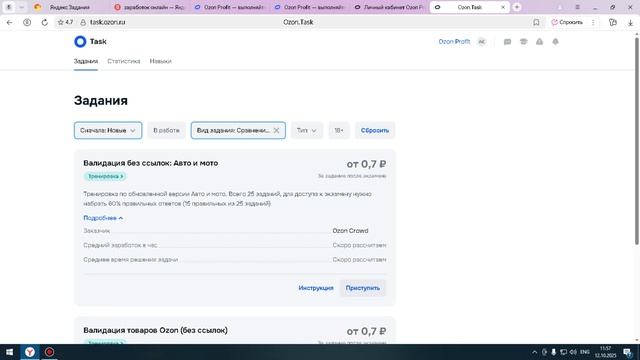Screen dimensions: 640x360
Task: Open browser hamburger menu in title bar
Action: coord(577,7)
